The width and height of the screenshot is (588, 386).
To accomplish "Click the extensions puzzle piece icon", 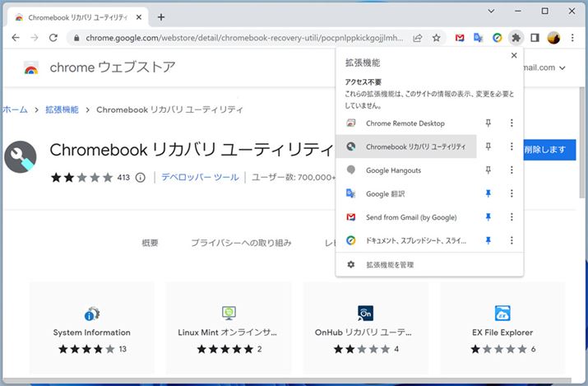I will pos(516,38).
